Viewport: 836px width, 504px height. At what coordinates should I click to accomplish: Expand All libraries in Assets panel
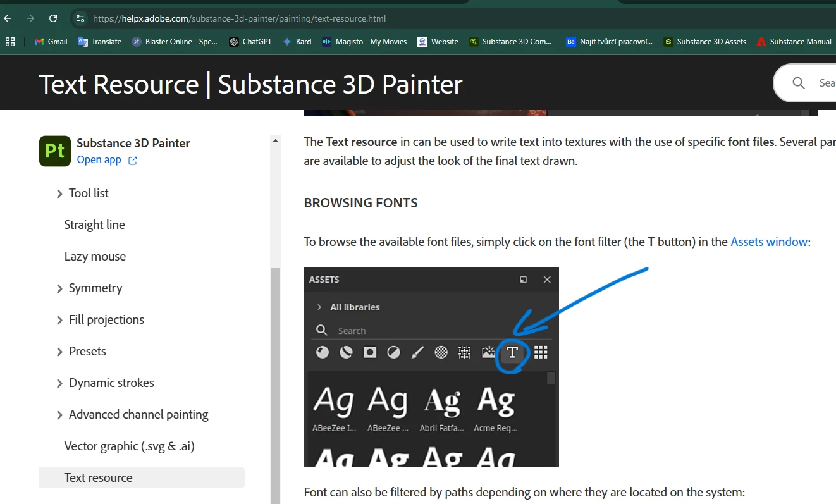[x=319, y=307]
